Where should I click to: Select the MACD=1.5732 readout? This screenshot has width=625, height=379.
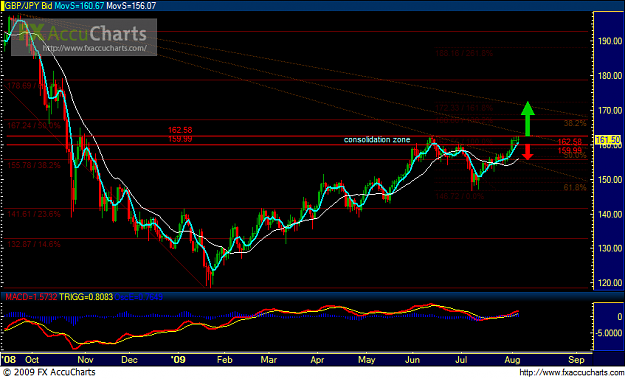[30, 297]
